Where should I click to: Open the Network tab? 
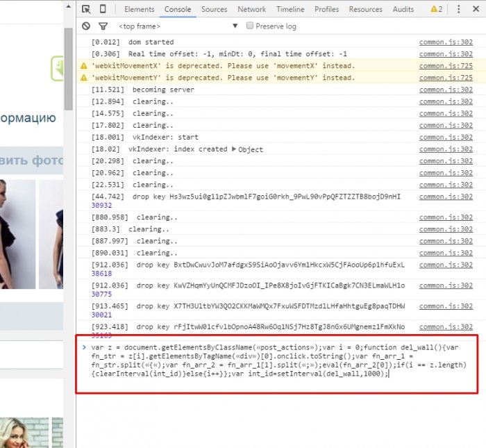(251, 9)
